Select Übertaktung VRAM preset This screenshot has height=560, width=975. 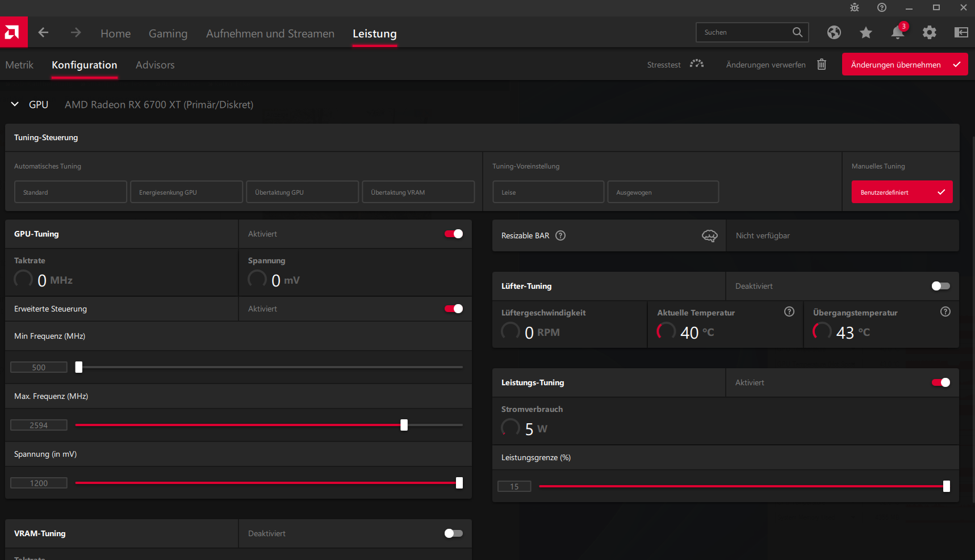coord(419,192)
